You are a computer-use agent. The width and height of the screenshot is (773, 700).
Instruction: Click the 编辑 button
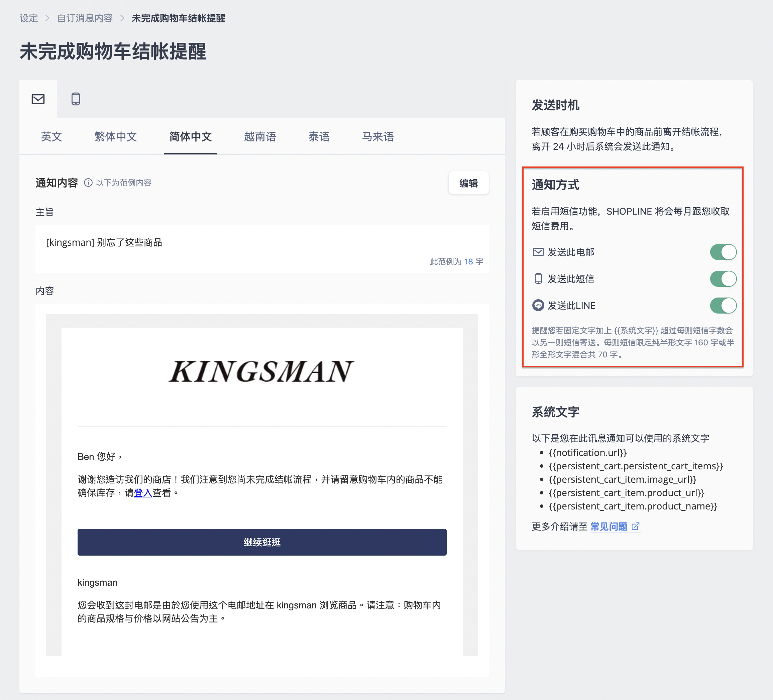click(468, 183)
